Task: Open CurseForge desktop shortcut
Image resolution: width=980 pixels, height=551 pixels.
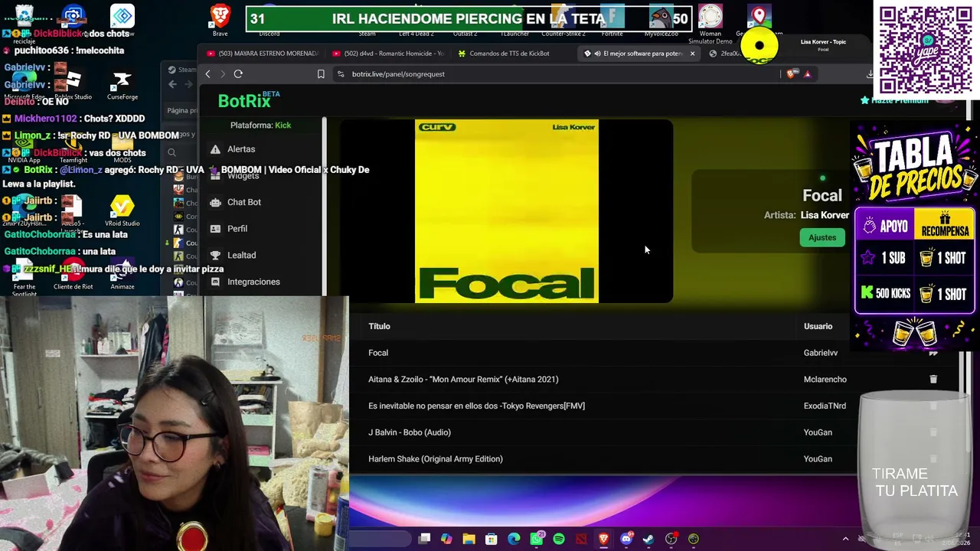Action: pos(122,84)
